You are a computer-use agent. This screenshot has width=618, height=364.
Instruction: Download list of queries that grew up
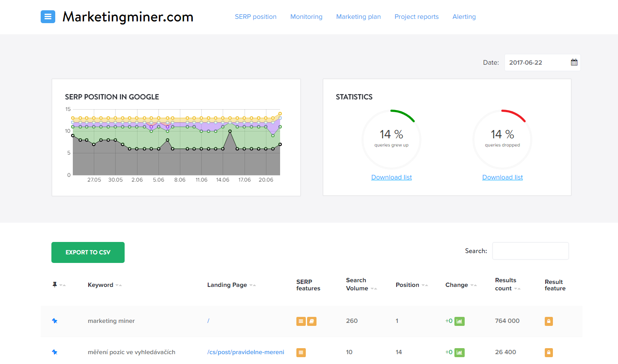pyautogui.click(x=391, y=177)
